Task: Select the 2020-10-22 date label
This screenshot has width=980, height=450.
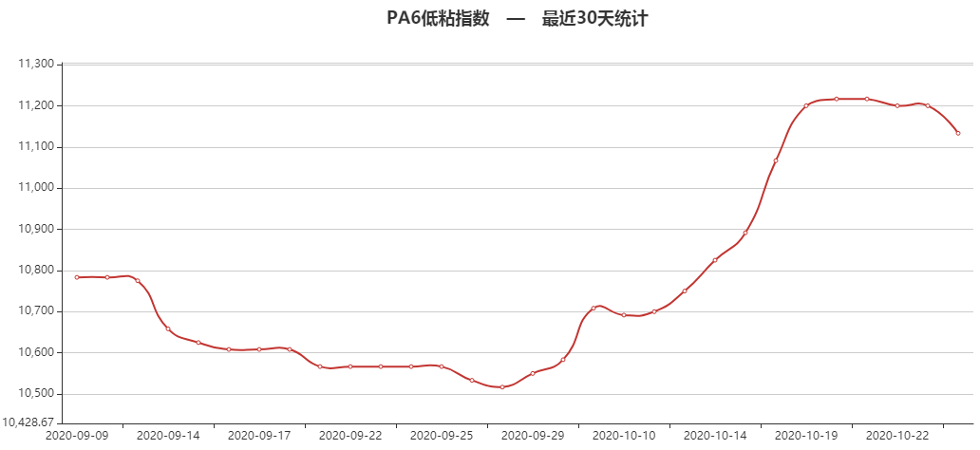Action: point(898,435)
